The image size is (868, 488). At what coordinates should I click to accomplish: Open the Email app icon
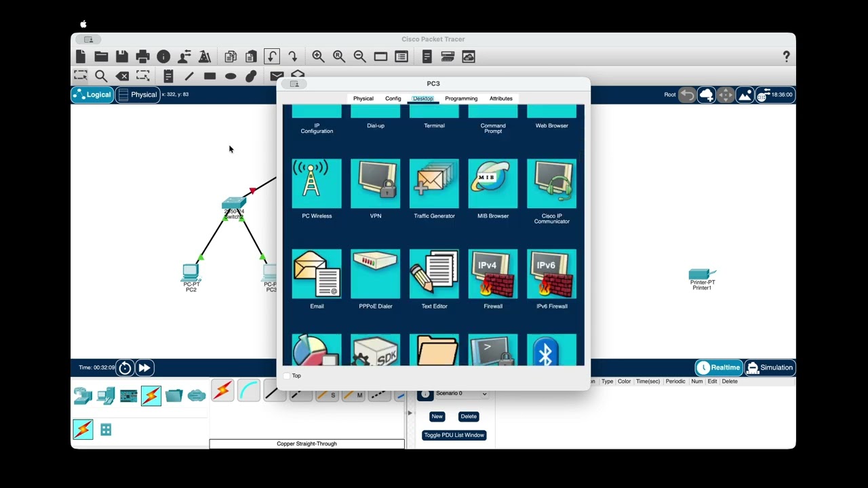[317, 274]
